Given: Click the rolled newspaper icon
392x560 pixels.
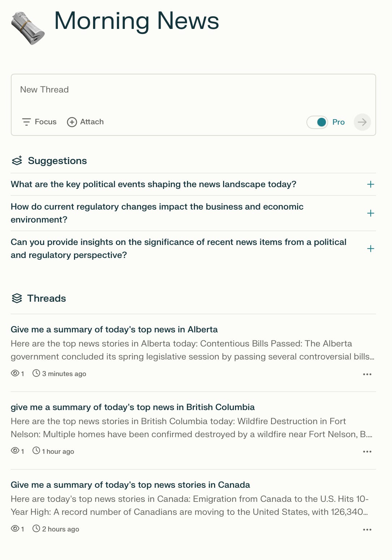Looking at the screenshot, I should [28, 28].
